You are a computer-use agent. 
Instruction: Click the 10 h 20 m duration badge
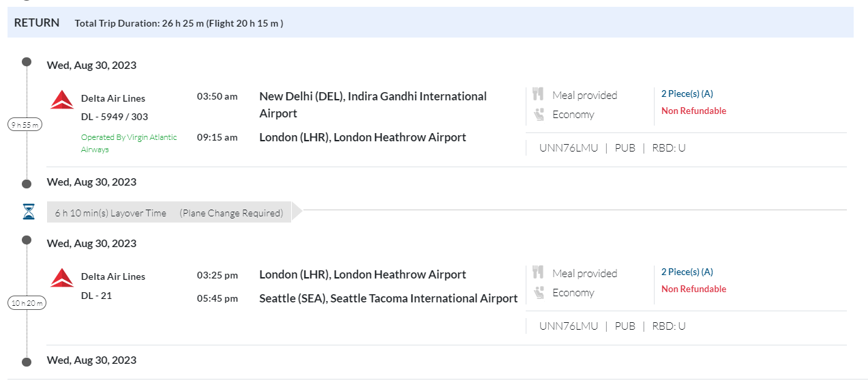(27, 302)
